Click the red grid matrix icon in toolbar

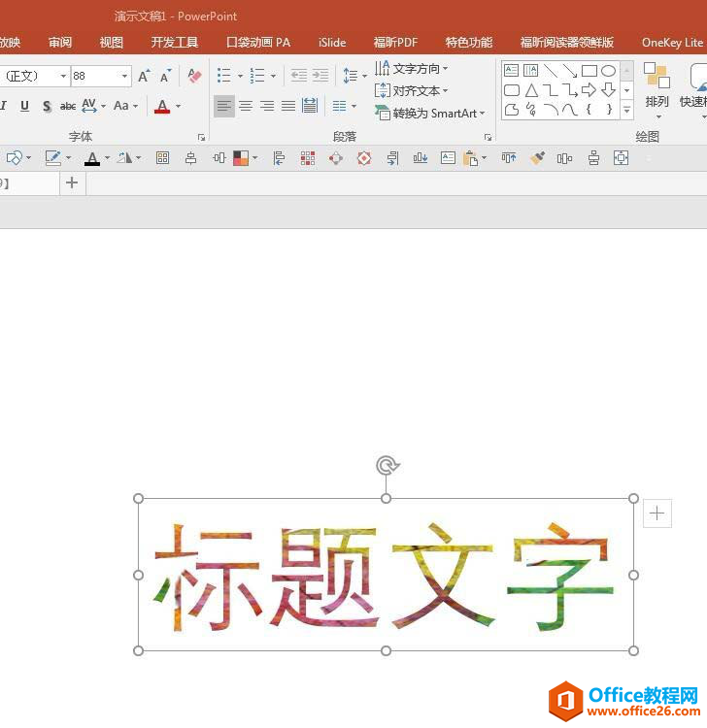tap(308, 158)
